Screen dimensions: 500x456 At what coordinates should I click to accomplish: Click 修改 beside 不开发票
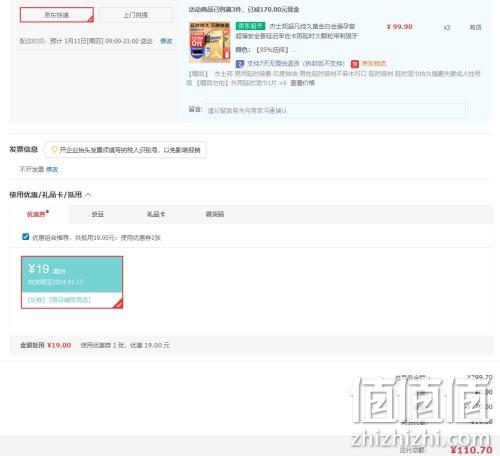(x=52, y=169)
